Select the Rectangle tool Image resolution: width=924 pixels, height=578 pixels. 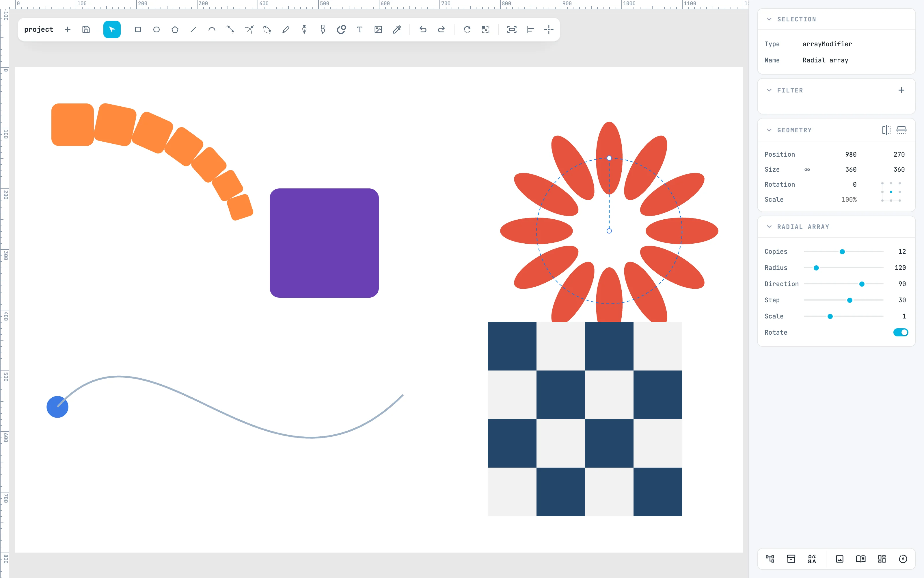[x=138, y=29]
